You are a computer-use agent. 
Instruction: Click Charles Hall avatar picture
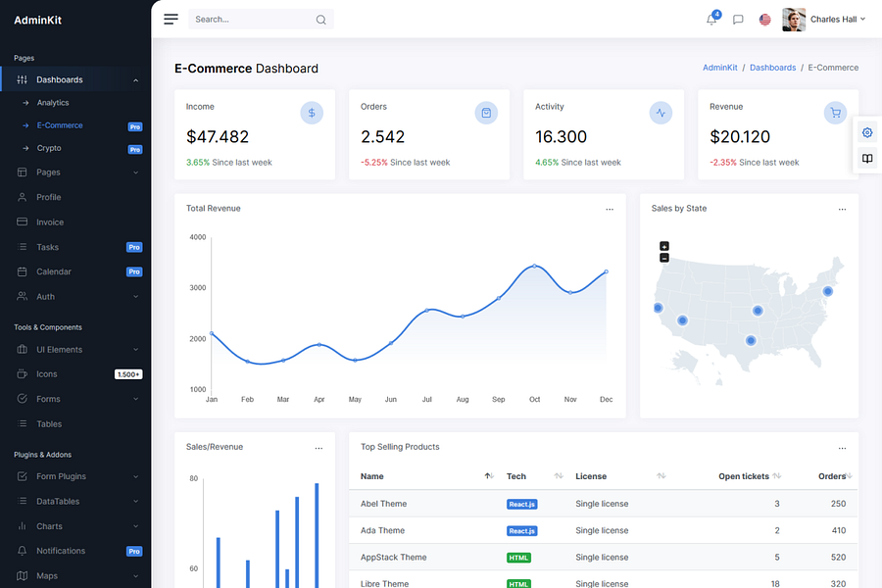[x=794, y=20]
